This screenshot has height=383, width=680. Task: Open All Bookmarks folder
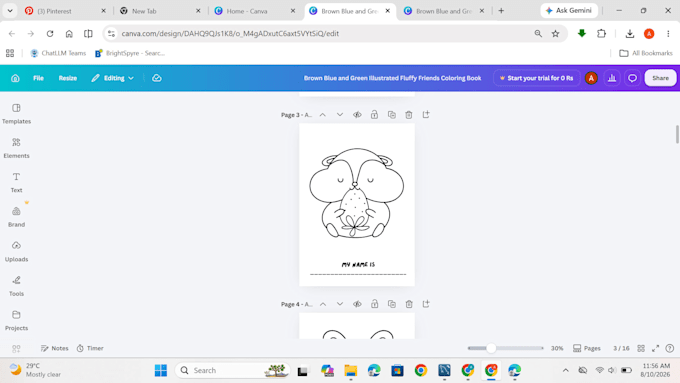pyautogui.click(x=646, y=53)
